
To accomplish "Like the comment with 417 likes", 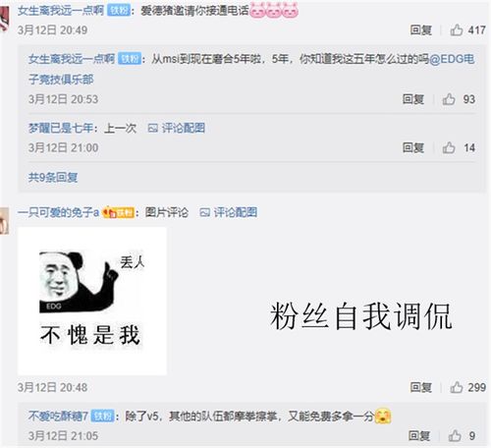I will pyautogui.click(x=457, y=30).
